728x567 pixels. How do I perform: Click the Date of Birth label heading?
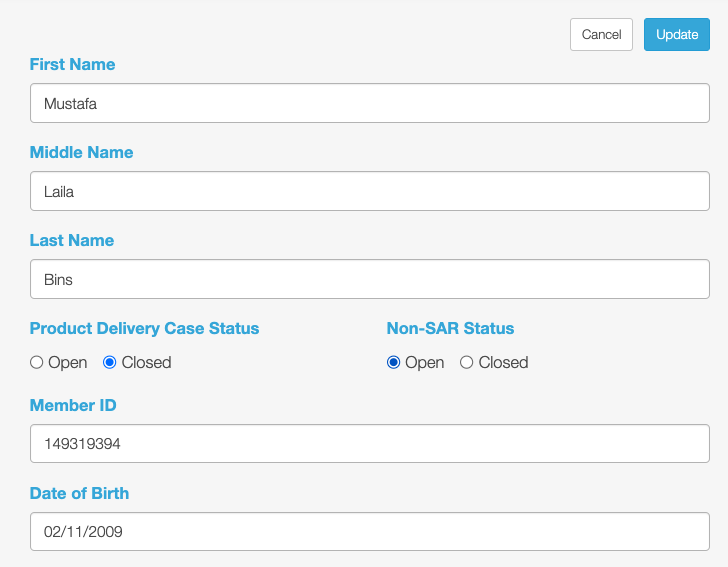[79, 493]
